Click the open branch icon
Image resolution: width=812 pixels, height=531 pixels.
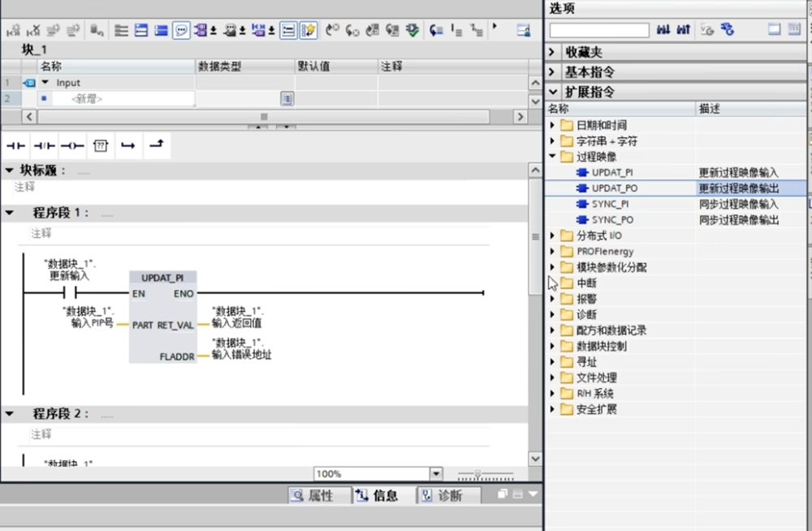(x=127, y=145)
